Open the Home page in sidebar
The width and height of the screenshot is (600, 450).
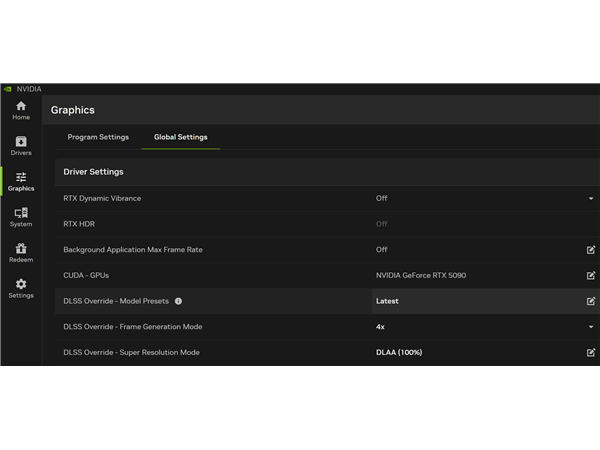click(21, 110)
